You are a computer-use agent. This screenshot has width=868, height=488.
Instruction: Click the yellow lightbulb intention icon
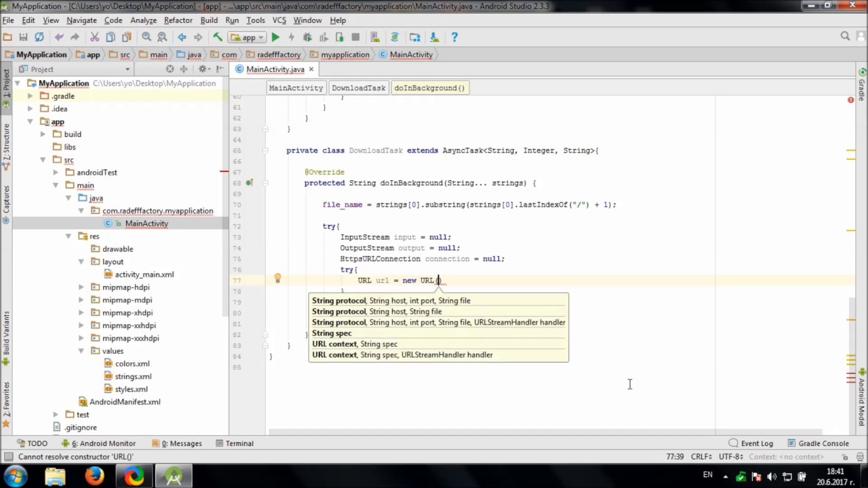(277, 278)
